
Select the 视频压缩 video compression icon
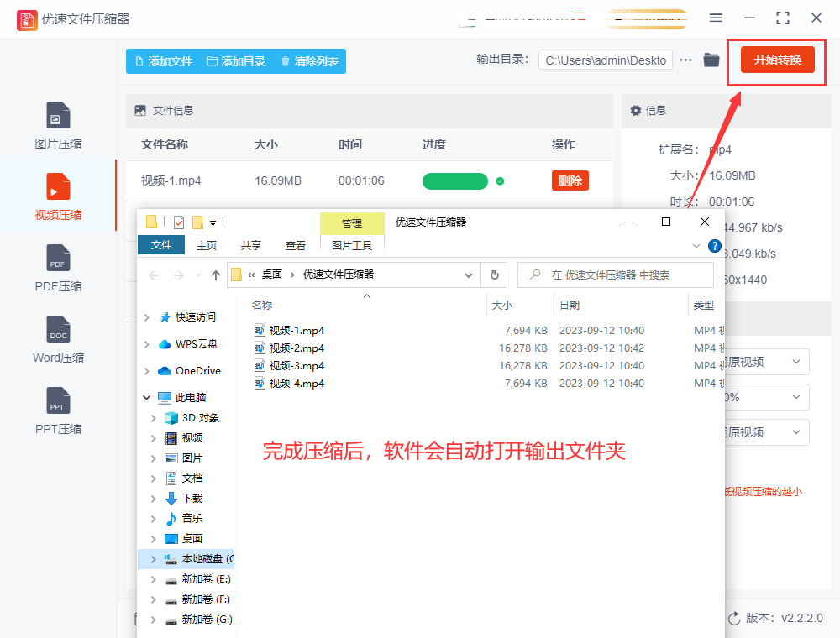tap(58, 186)
